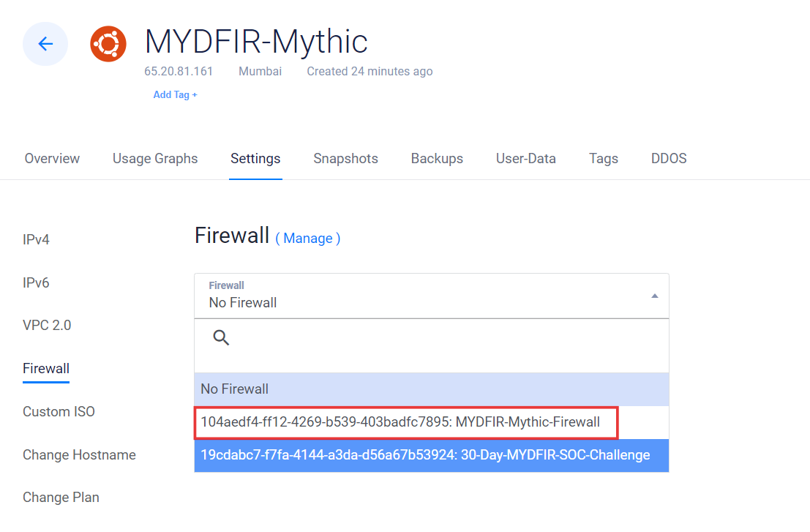810x532 pixels.
Task: Select VPC 2.0 in sidebar
Action: (x=47, y=326)
